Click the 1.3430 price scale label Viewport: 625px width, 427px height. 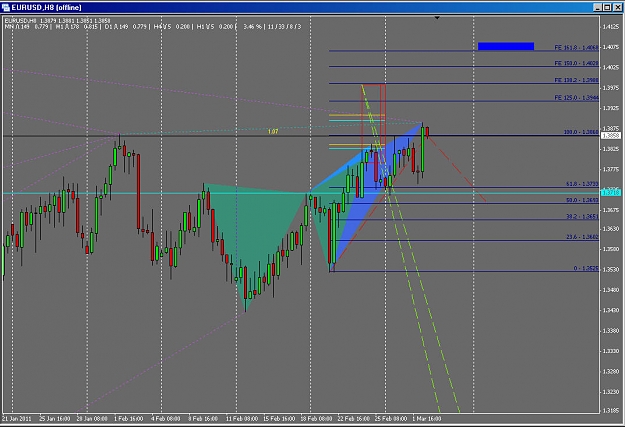pos(611,310)
